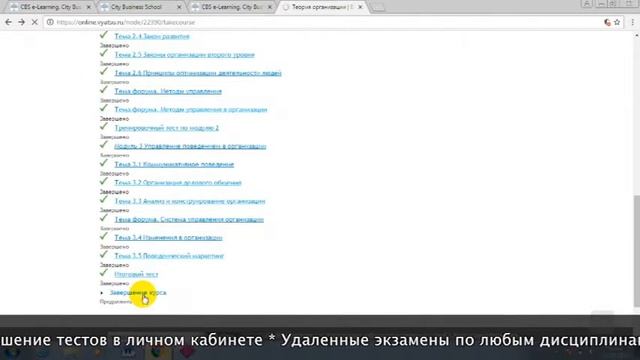
Task: Click the Завершение курса link
Action: click(x=138, y=293)
